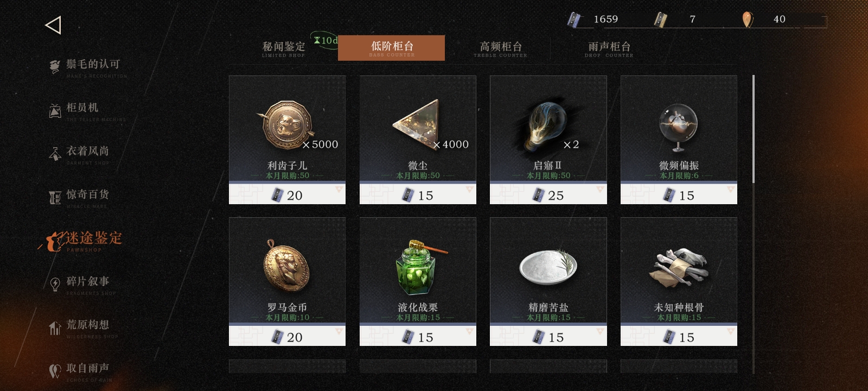Switch to the 高频柜台 Treble Counter tab
Screen dimensions: 868x391
(x=500, y=48)
